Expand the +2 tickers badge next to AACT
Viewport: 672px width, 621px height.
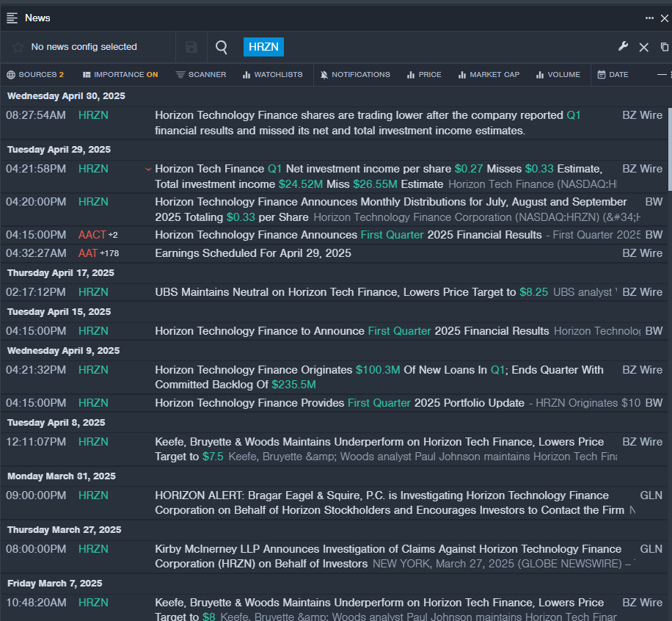click(113, 235)
